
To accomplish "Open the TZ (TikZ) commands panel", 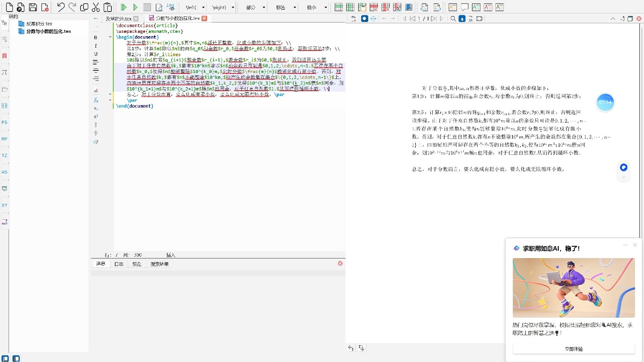I will (4, 155).
